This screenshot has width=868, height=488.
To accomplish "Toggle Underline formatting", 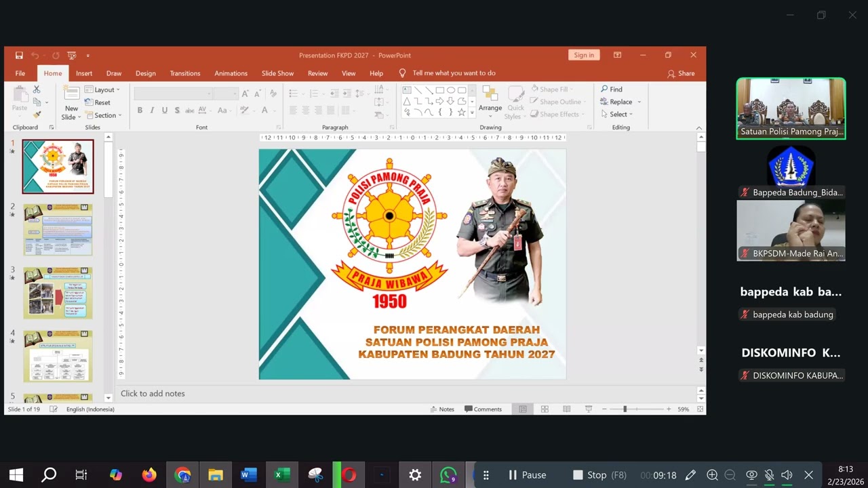I will point(164,110).
